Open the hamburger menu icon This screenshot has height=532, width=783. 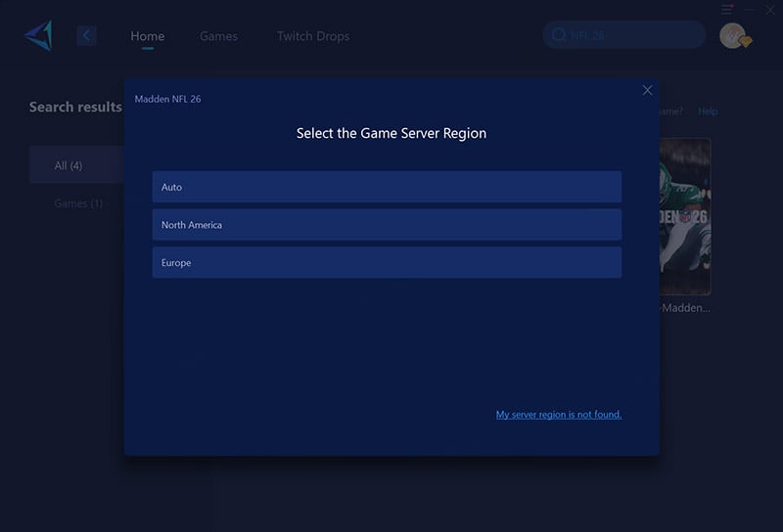727,10
